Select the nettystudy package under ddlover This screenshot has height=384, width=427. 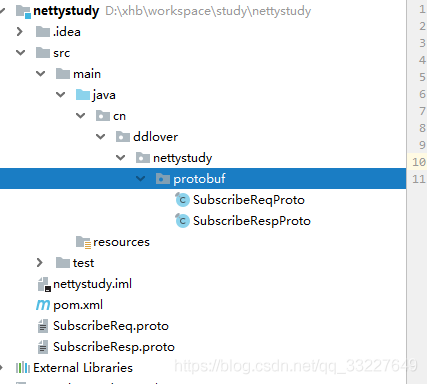coord(182,158)
